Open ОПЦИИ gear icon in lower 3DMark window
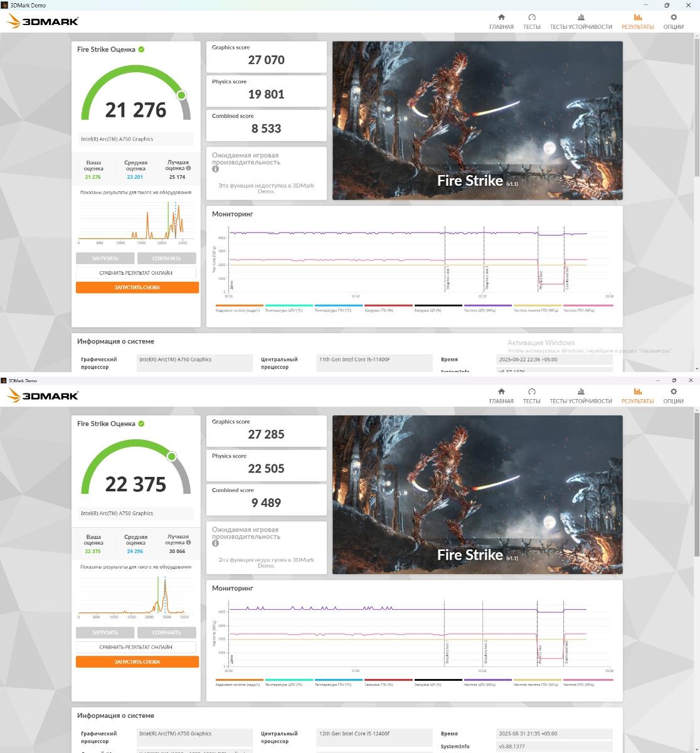This screenshot has height=753, width=700. 674,392
